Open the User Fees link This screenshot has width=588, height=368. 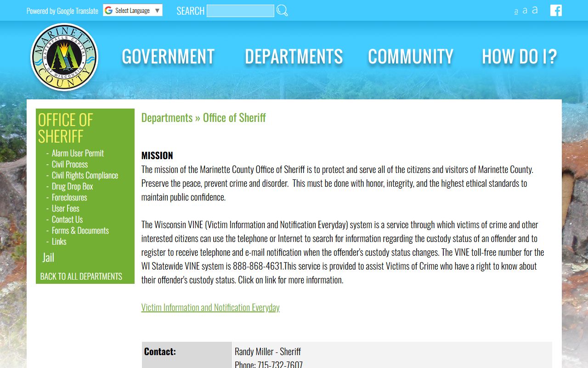click(x=66, y=208)
